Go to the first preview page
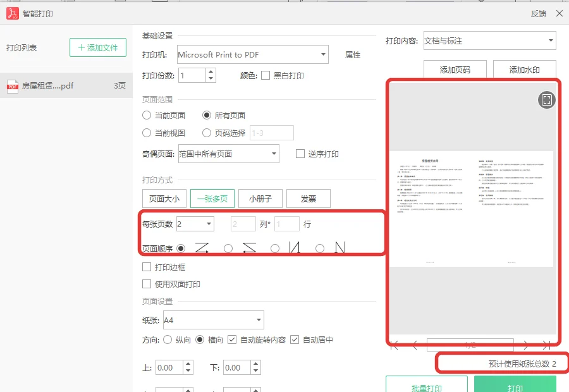 click(395, 345)
